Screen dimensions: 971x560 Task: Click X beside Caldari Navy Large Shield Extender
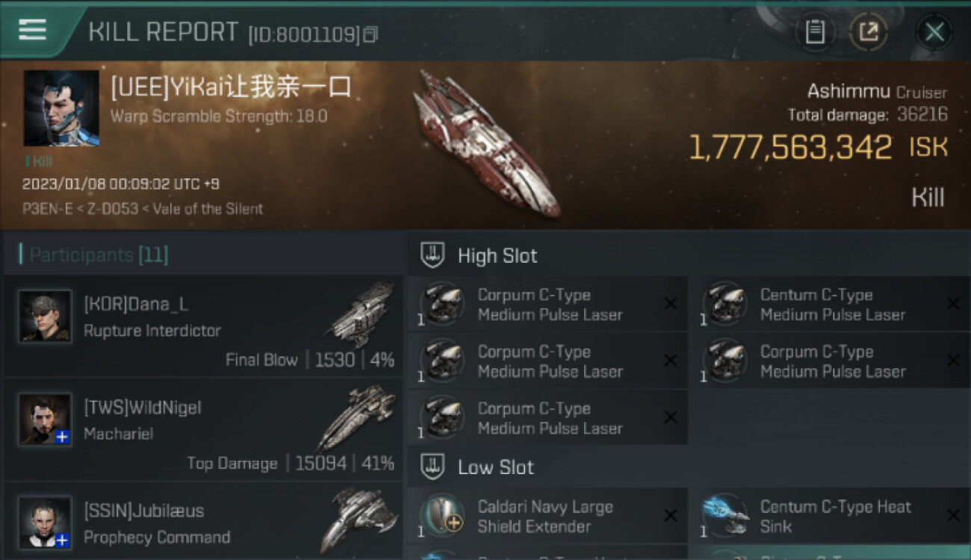[671, 516]
